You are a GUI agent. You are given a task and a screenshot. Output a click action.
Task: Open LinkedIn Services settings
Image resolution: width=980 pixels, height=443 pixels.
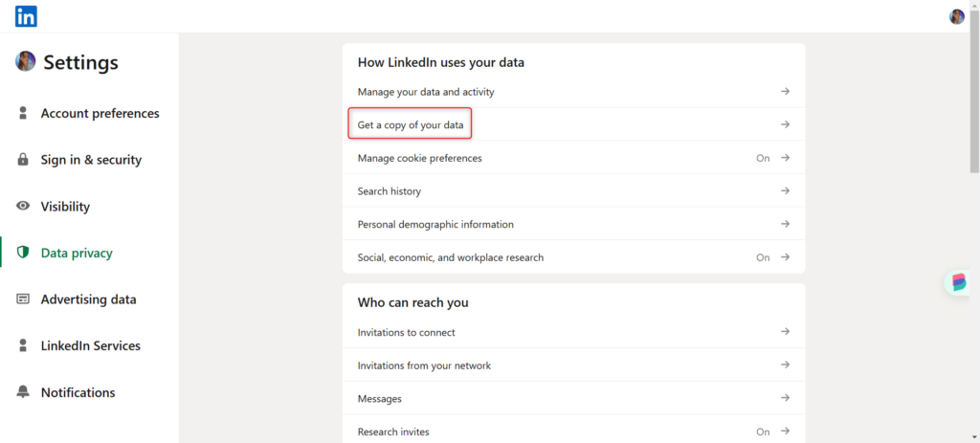pyautogui.click(x=89, y=345)
